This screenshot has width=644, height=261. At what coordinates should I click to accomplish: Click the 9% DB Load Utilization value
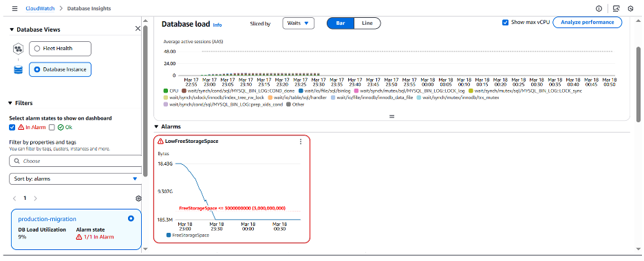(x=22, y=237)
